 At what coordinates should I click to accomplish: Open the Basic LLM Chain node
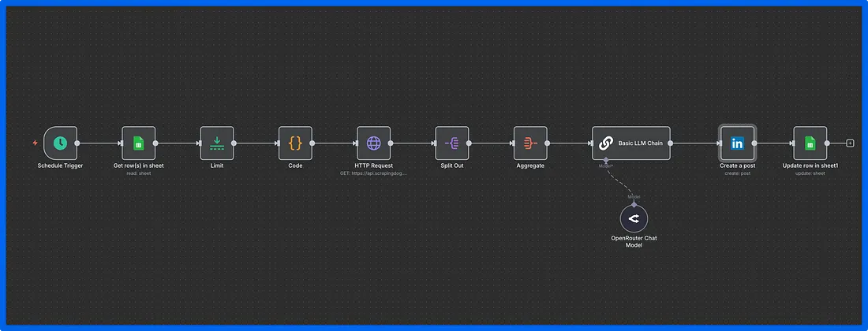(x=630, y=143)
